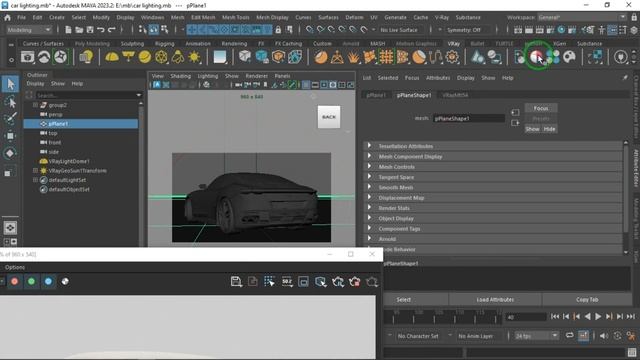
Task: Click the paint palette shelf icon
Action: (x=569, y=57)
